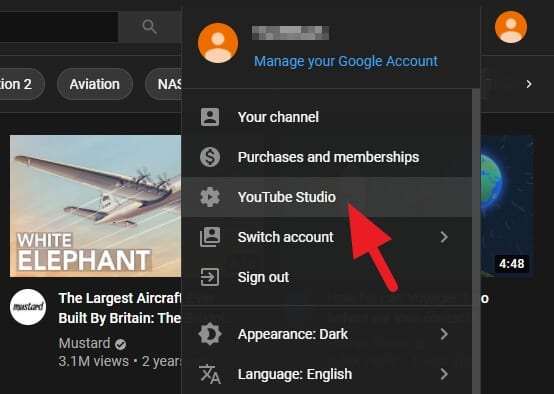
Task: Open the orange account avatar at top right
Action: tap(511, 27)
